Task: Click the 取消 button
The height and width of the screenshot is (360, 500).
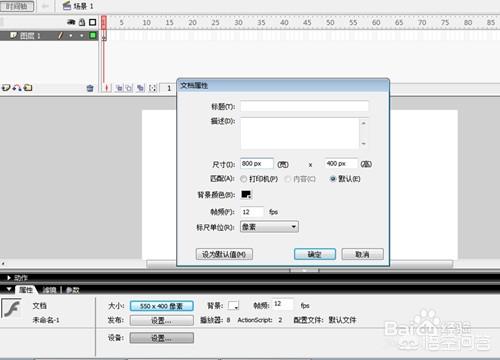Action: [x=362, y=254]
